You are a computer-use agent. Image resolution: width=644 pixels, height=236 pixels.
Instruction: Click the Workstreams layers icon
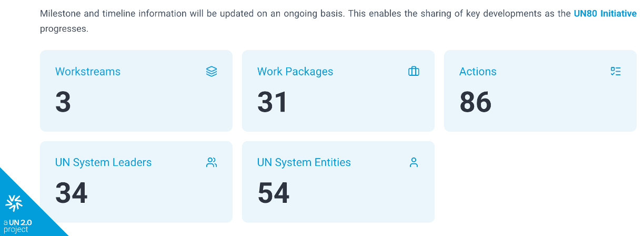tap(212, 72)
